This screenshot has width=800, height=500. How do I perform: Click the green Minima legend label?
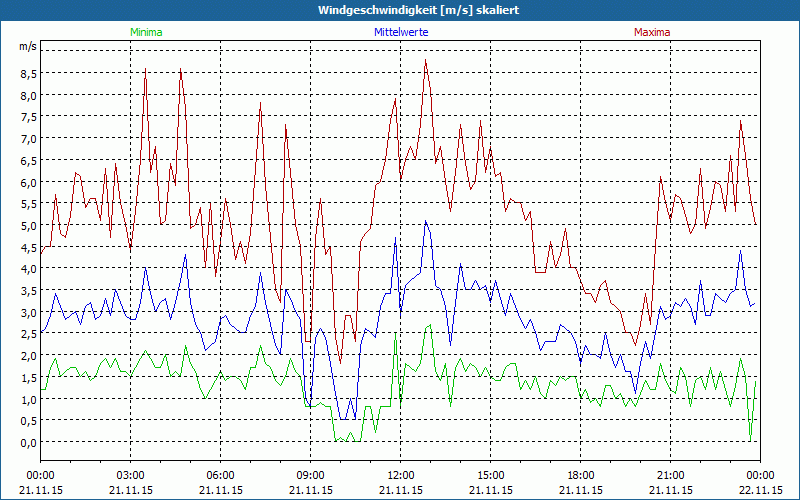(146, 32)
